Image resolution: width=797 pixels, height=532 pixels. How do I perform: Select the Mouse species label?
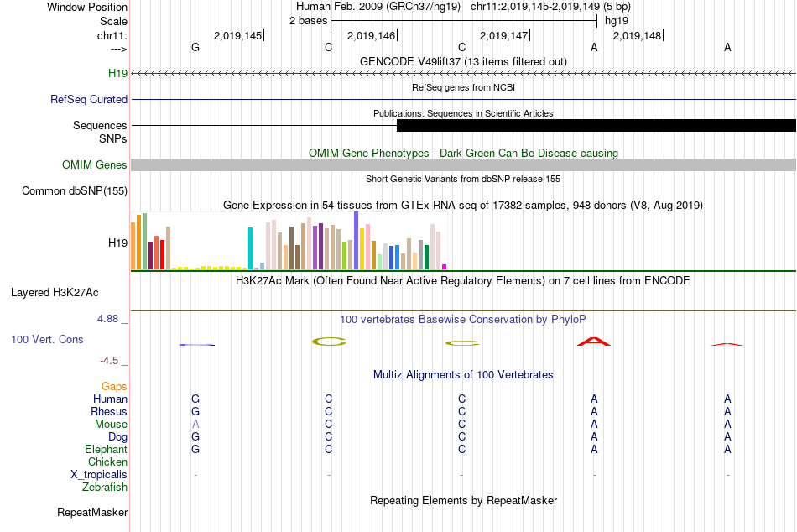(111, 425)
